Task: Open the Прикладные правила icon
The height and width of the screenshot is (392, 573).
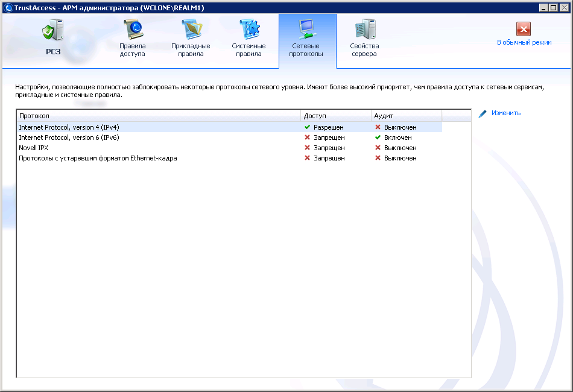Action: pyautogui.click(x=191, y=30)
